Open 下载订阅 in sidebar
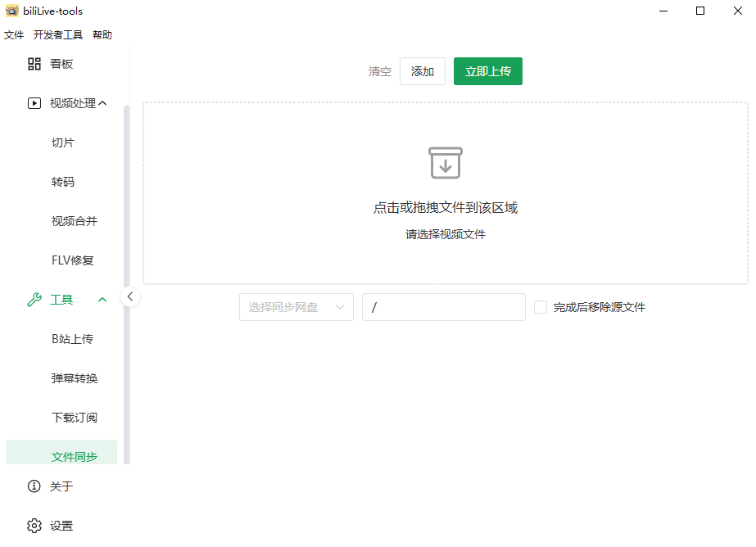Viewport: 756px width, 547px height. [x=75, y=418]
